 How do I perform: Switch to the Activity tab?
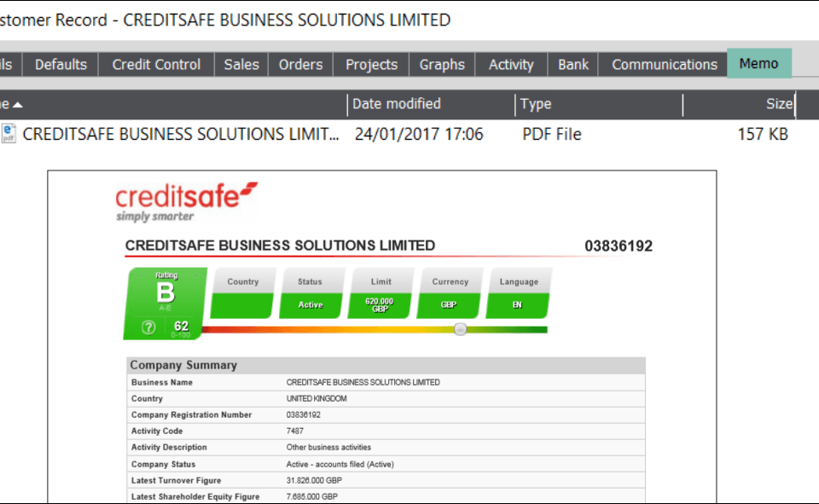coord(511,64)
